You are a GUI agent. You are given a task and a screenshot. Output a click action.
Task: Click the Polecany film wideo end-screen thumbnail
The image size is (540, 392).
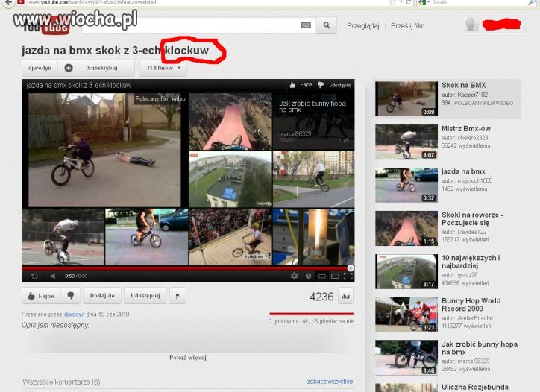click(x=104, y=150)
